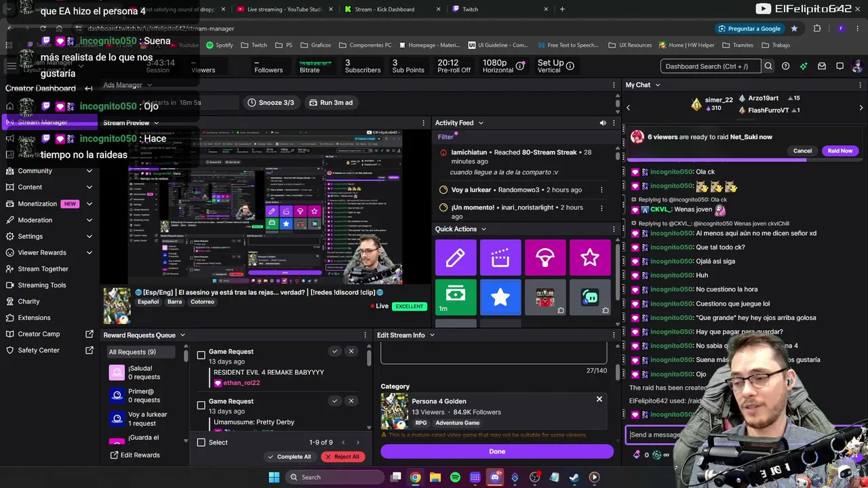Open the Edit Rewards link
Image resolution: width=868 pixels, height=488 pixels.
point(135,455)
